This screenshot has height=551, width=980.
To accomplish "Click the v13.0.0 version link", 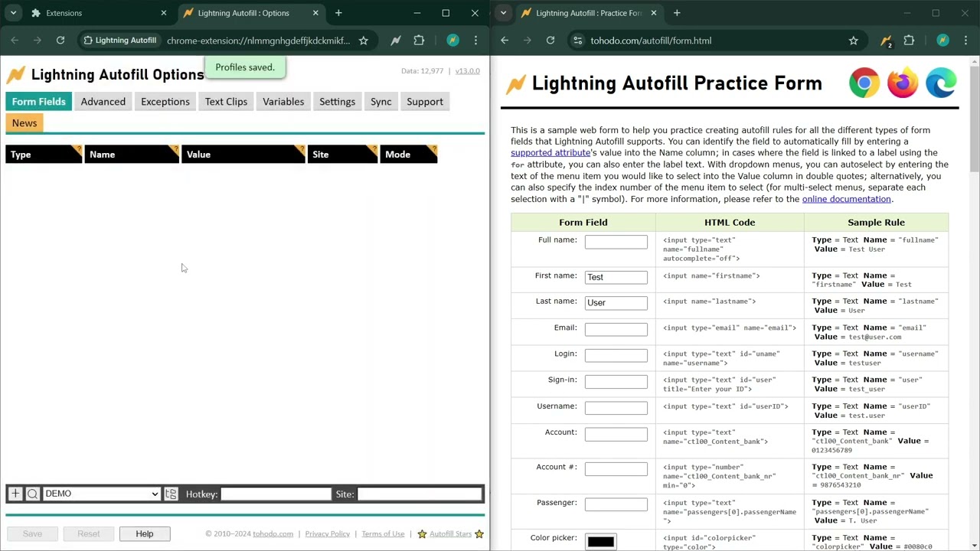I will point(468,71).
